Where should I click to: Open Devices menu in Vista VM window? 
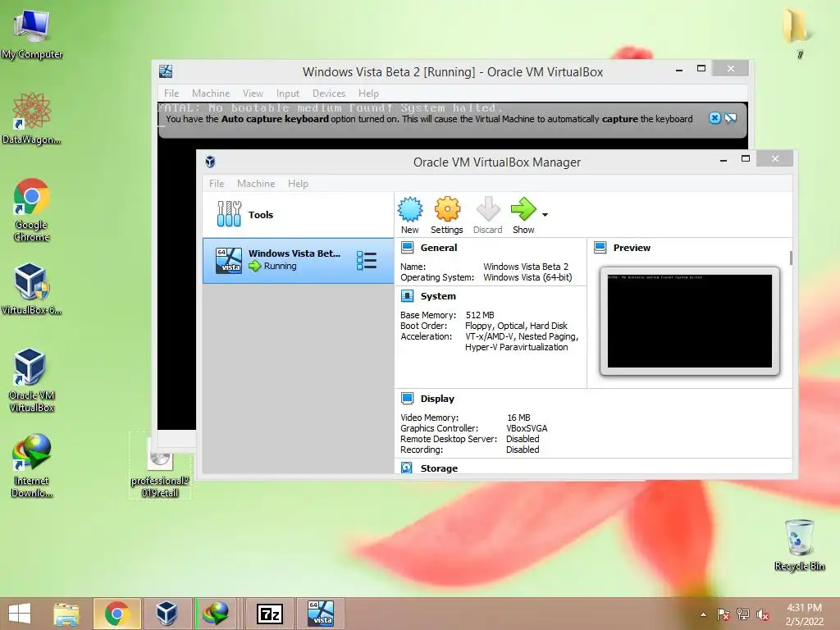pos(328,94)
